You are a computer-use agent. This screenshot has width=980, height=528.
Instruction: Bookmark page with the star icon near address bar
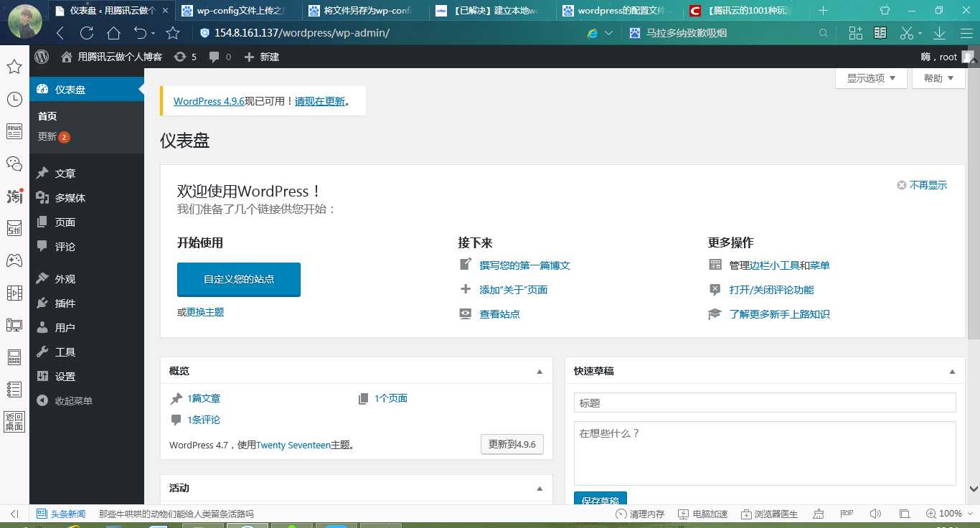coord(173,33)
